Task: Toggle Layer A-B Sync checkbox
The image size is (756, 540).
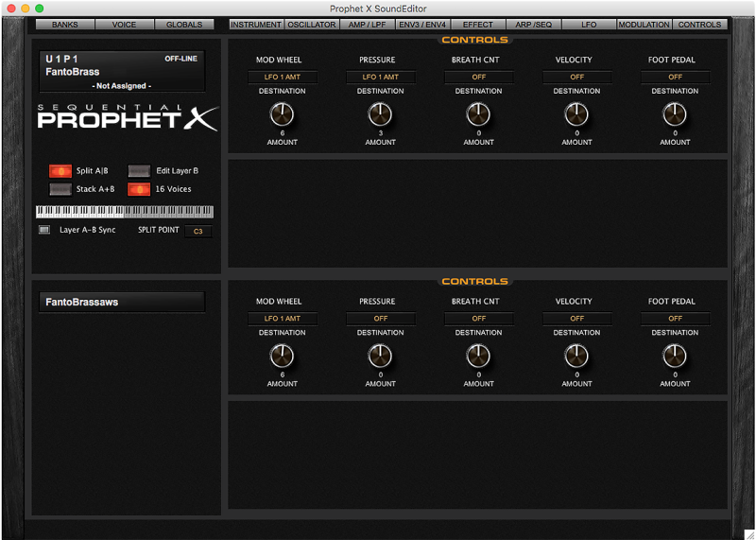Action: [43, 230]
